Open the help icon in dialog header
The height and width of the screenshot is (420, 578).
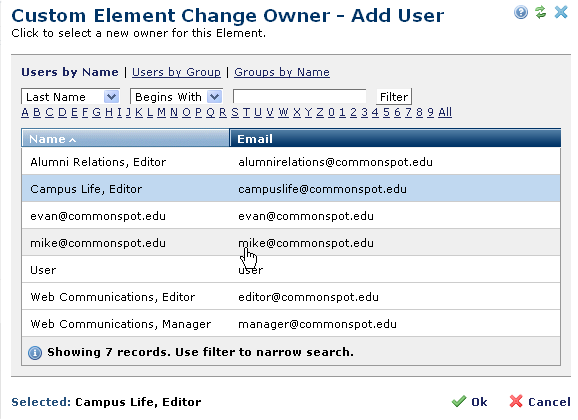click(x=520, y=13)
